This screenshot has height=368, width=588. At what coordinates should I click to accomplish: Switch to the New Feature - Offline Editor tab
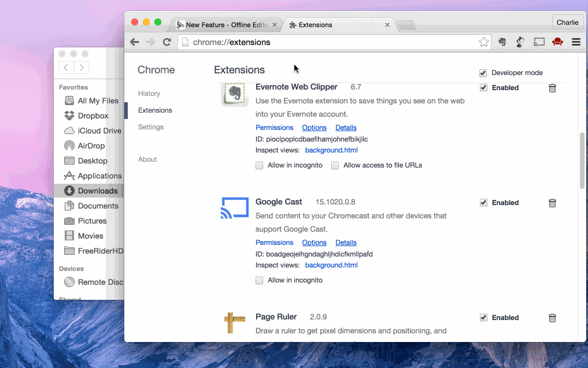tap(227, 25)
